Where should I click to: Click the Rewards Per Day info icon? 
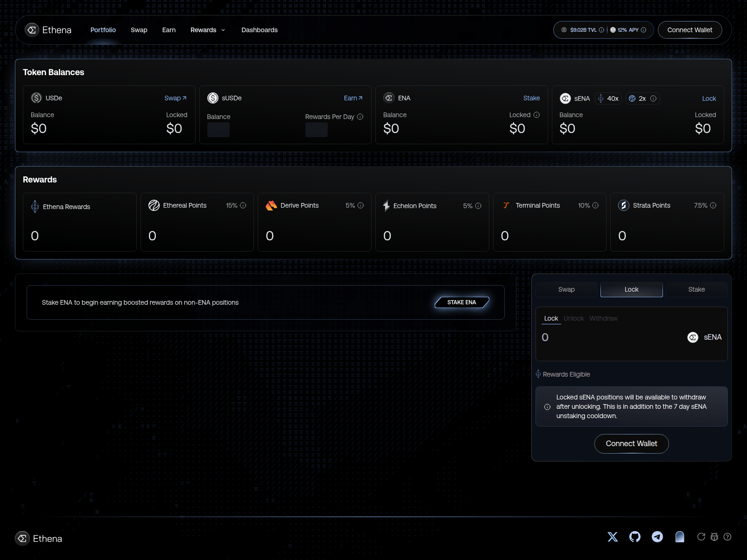coord(360,117)
